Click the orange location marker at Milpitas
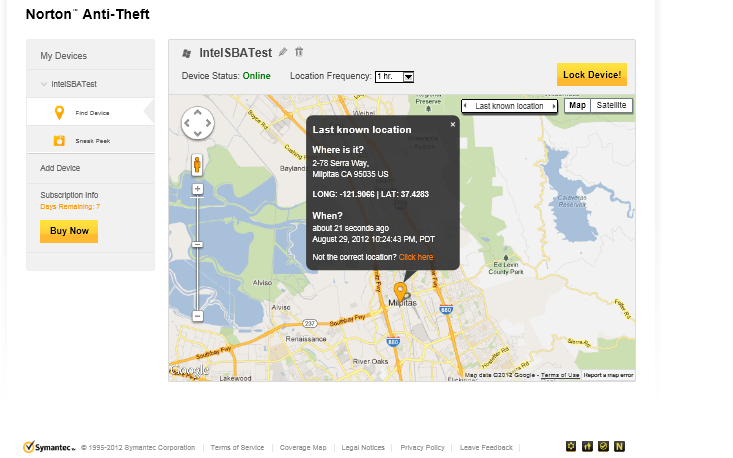This screenshot has height=458, width=733. pos(400,292)
